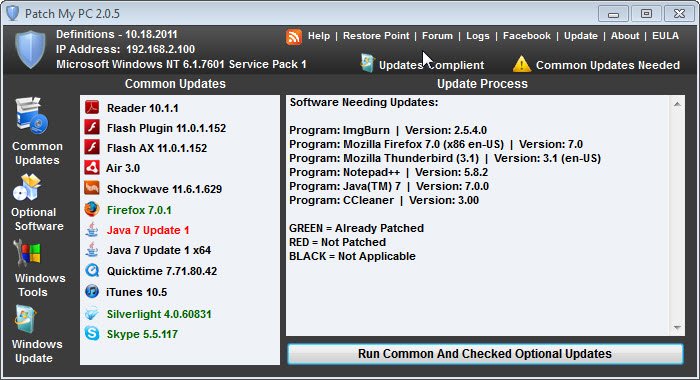This screenshot has width=700, height=380.
Task: Click the yellow warning triangle icon
Action: [521, 64]
